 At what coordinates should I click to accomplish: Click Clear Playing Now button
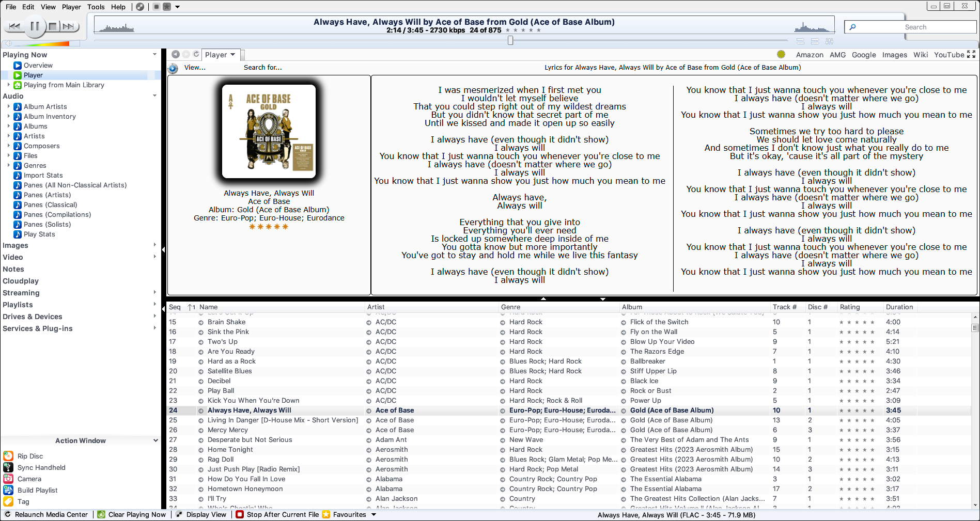132,514
